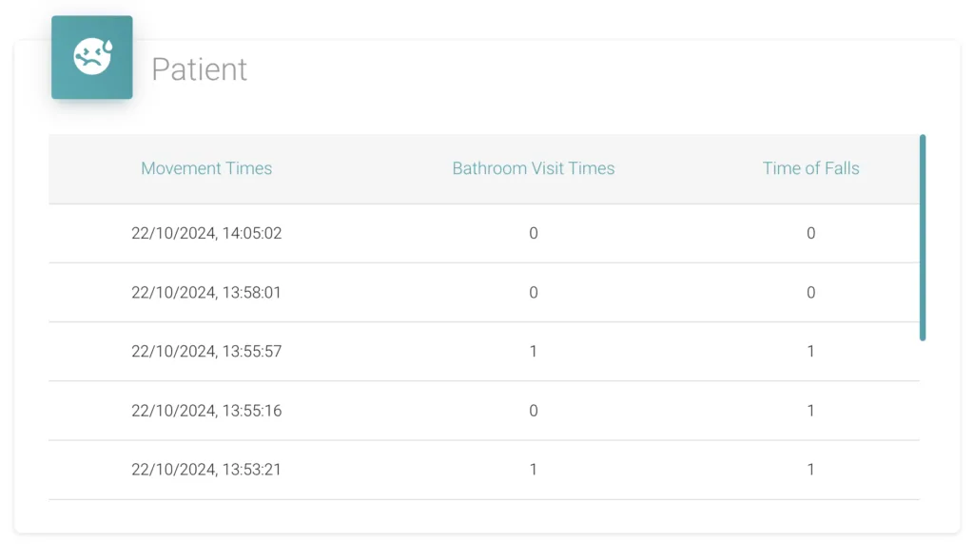The width and height of the screenshot is (974, 560).
Task: Click bathroom visit value for 13:55:16 row
Action: coord(533,411)
